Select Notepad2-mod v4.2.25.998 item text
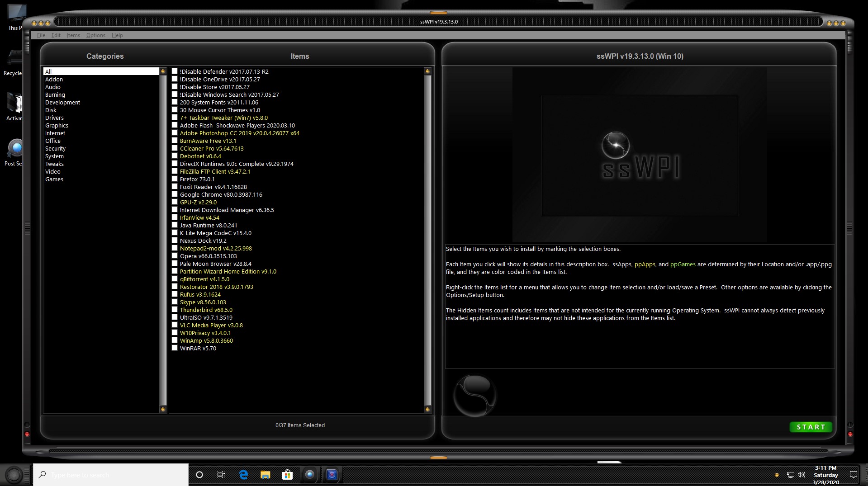 [216, 248]
